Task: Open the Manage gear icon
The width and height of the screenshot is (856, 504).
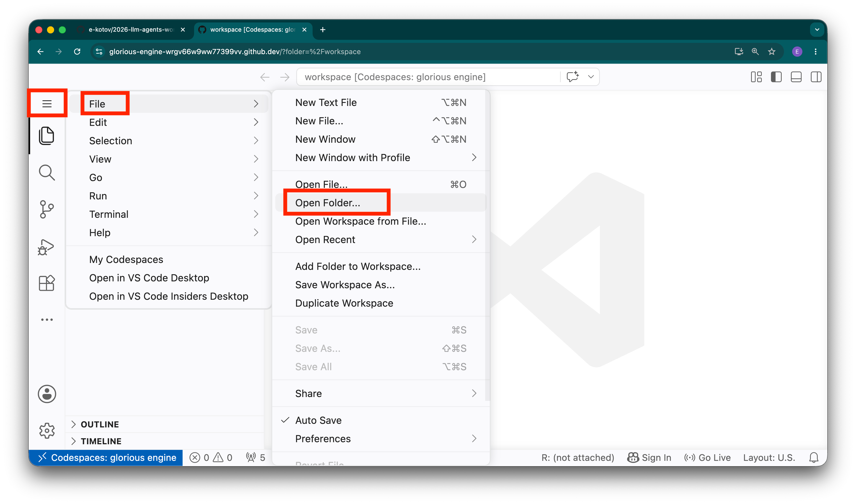Action: click(x=47, y=430)
